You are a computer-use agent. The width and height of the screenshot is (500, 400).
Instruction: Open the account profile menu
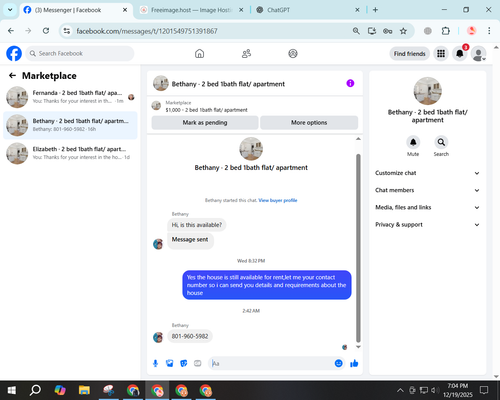pos(478,54)
